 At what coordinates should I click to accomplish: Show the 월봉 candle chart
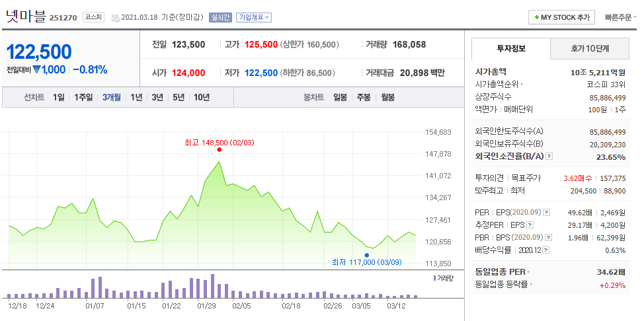[387, 98]
